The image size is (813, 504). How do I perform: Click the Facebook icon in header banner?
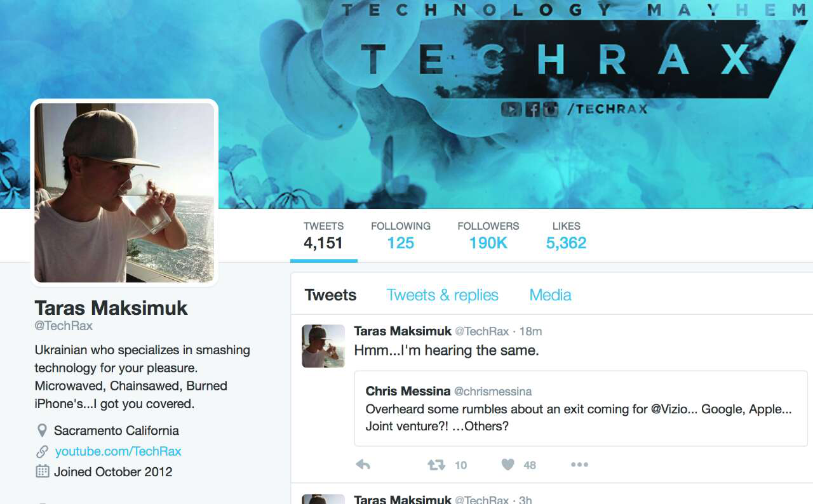click(533, 109)
